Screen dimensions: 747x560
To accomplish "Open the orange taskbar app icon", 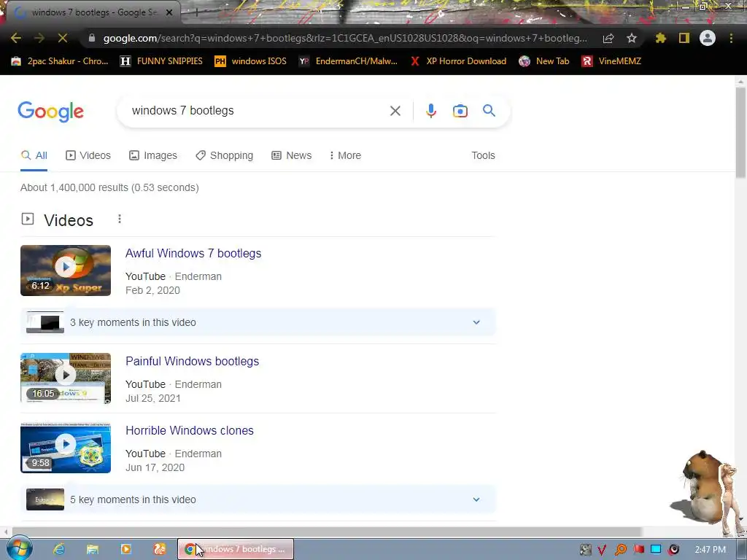I will 160,549.
